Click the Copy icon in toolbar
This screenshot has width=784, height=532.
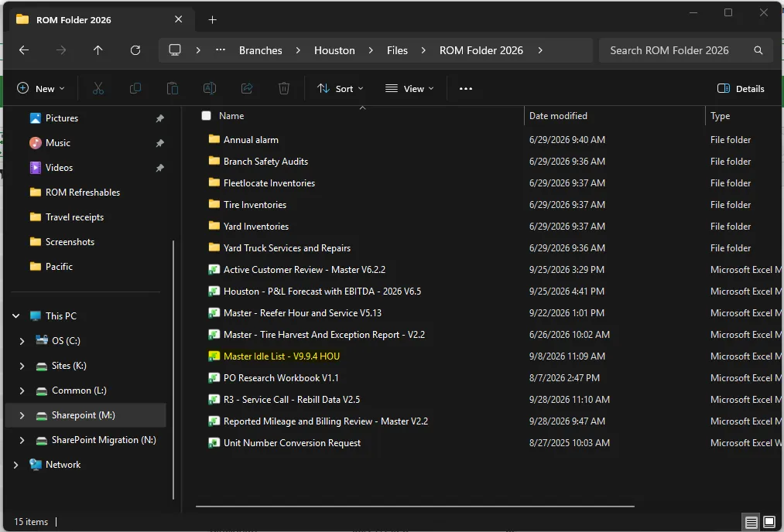tap(135, 88)
